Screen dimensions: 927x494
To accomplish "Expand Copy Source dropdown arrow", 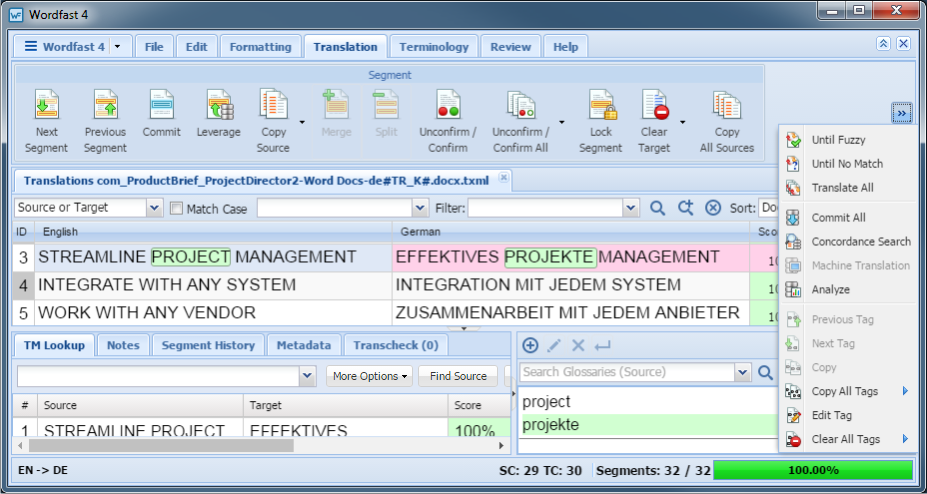I will (x=302, y=122).
